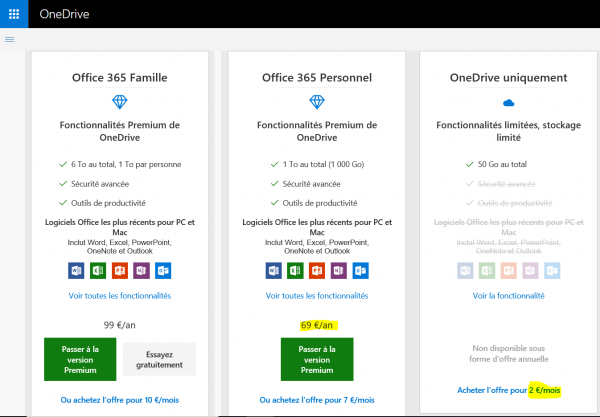Click the OneDrive title in header
Screen dimensions: 600x417
pyautogui.click(x=64, y=14)
